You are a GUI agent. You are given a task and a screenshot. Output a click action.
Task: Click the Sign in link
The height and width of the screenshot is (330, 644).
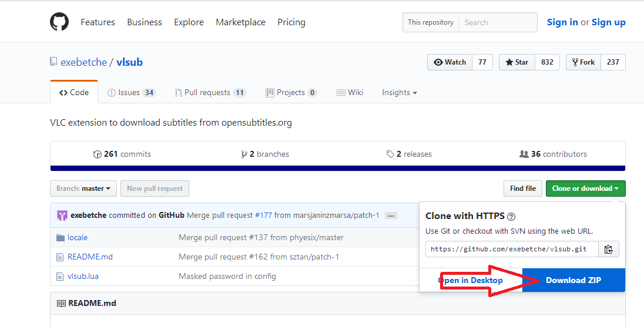pyautogui.click(x=562, y=22)
